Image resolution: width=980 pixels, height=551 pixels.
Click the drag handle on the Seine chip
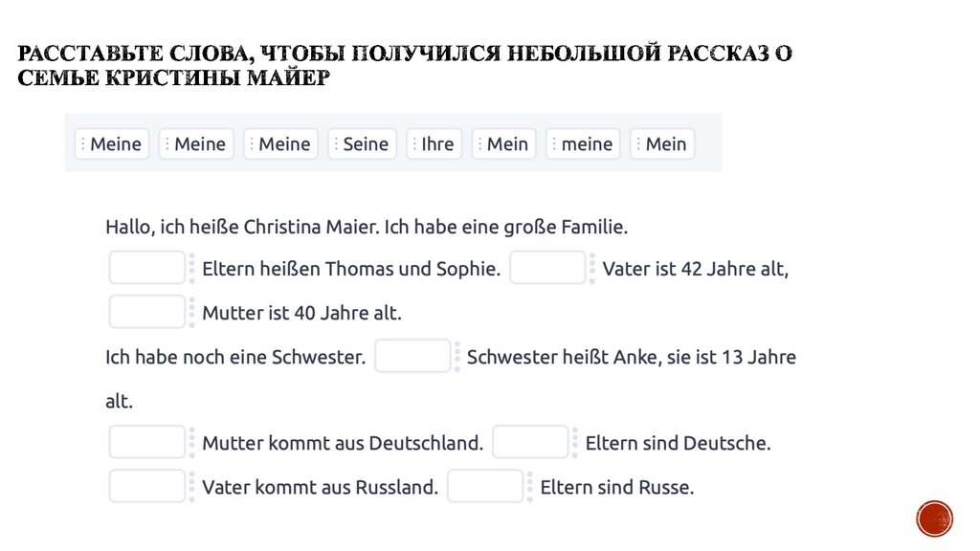336,144
